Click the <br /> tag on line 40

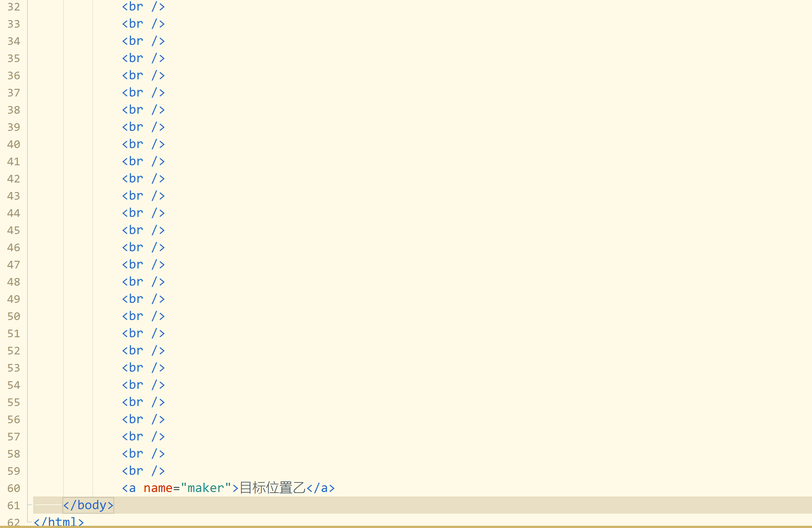click(143, 144)
